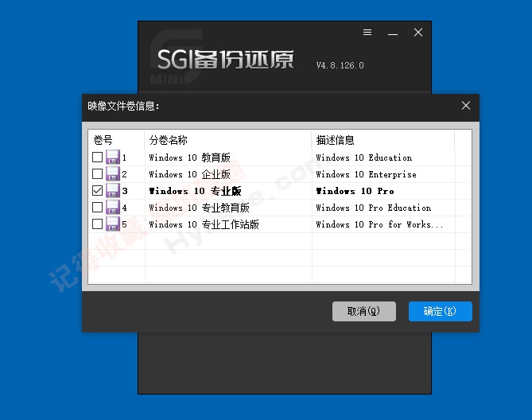This screenshot has height=420, width=532.
Task: Close the SGI backup restore main window
Action: (418, 33)
